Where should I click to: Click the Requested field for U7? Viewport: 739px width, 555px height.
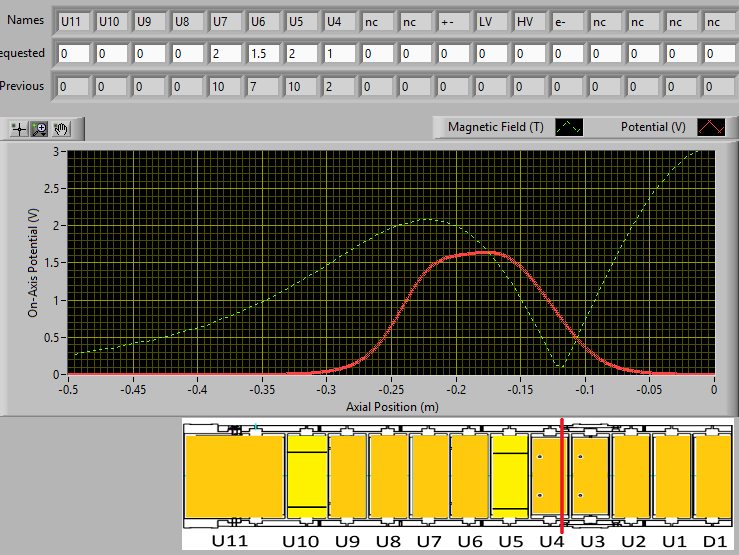226,52
